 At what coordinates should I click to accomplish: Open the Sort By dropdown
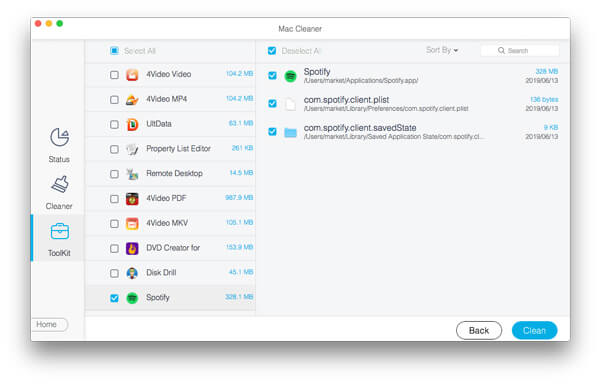tap(442, 50)
